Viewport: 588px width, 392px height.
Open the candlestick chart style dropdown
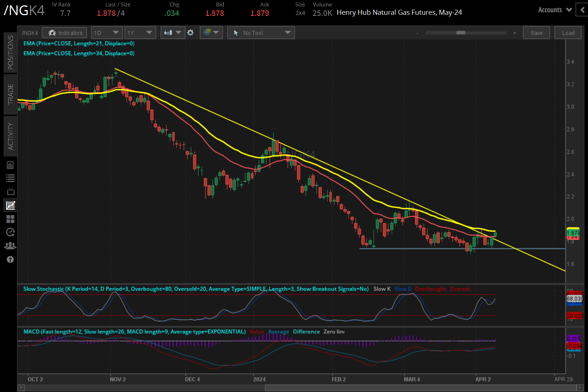(x=173, y=33)
